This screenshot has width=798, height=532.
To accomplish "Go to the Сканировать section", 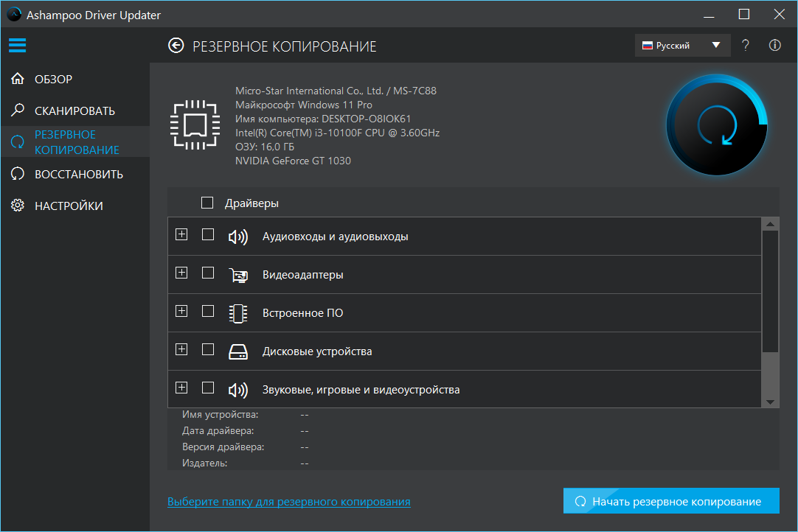I will 74,111.
